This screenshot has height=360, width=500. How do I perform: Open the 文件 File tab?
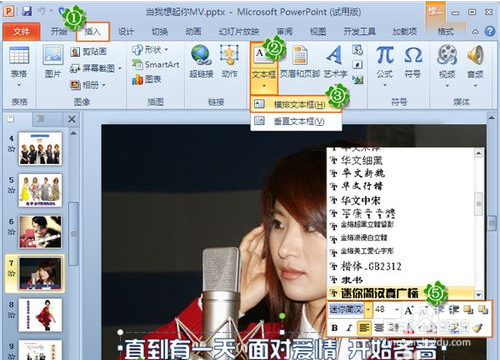pyautogui.click(x=21, y=32)
